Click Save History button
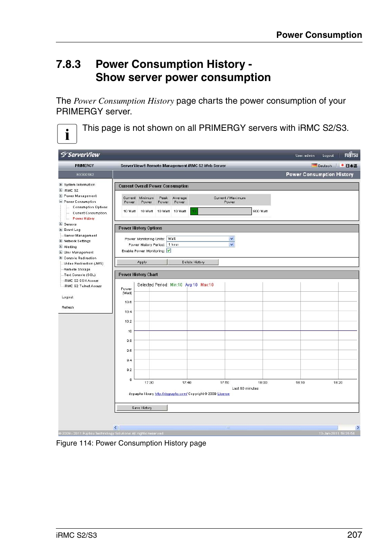This screenshot has height=555, width=392. coord(142,408)
